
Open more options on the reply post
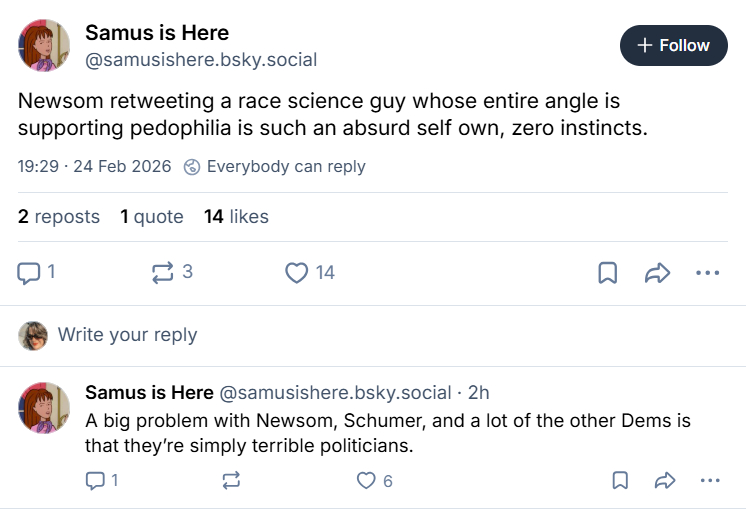tap(710, 481)
